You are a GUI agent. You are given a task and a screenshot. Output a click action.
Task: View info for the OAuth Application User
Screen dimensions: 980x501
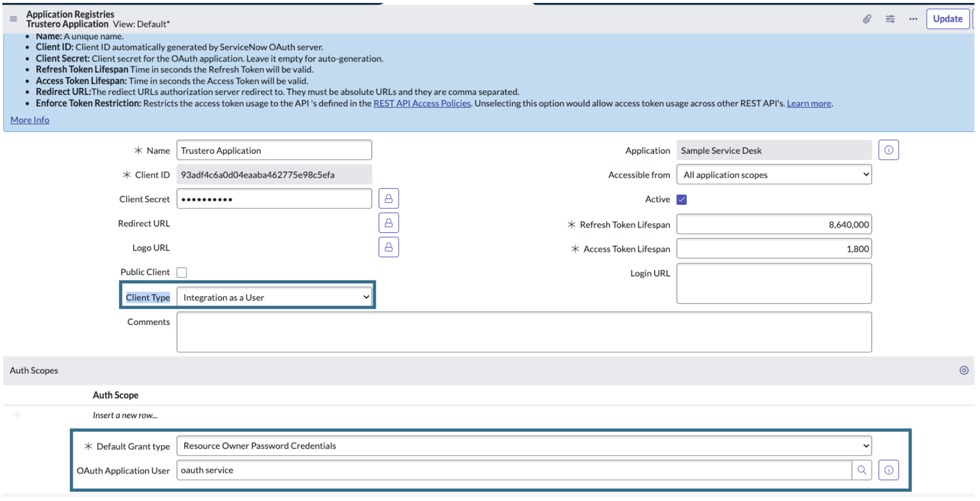tap(889, 470)
